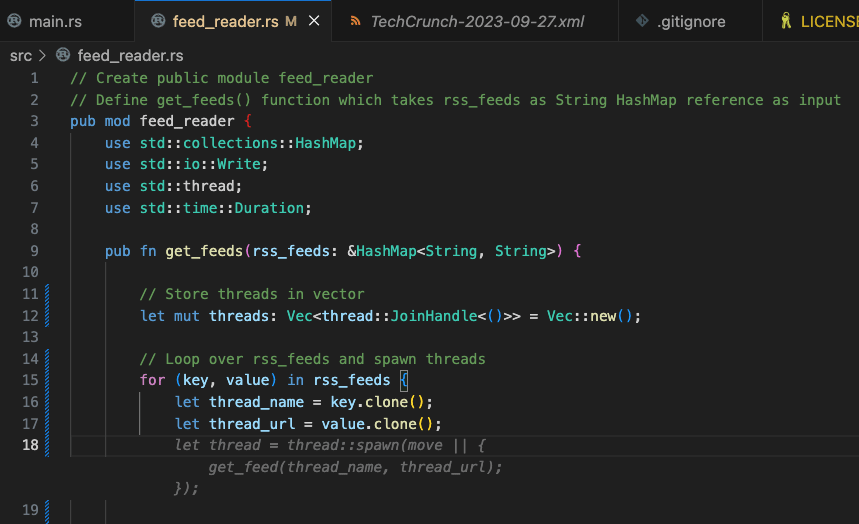
Task: Click 'Vec::new()' on line 12
Action: (589, 316)
